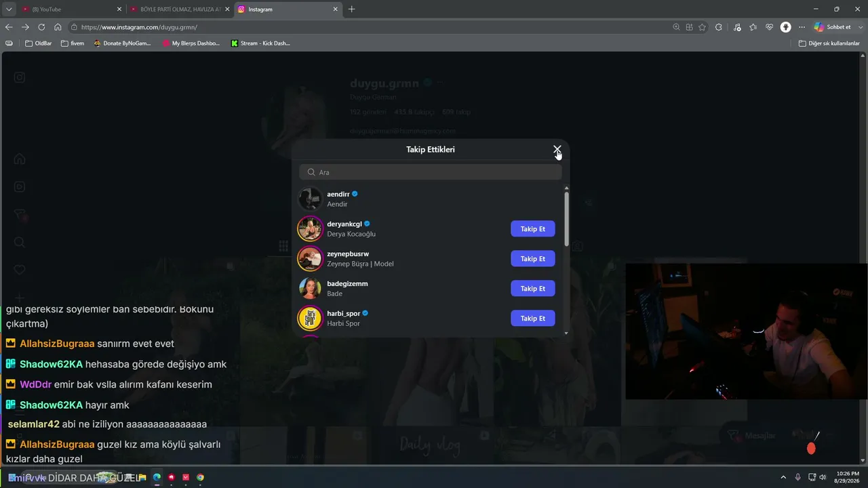Open browser settings and more menu

pyautogui.click(x=802, y=27)
